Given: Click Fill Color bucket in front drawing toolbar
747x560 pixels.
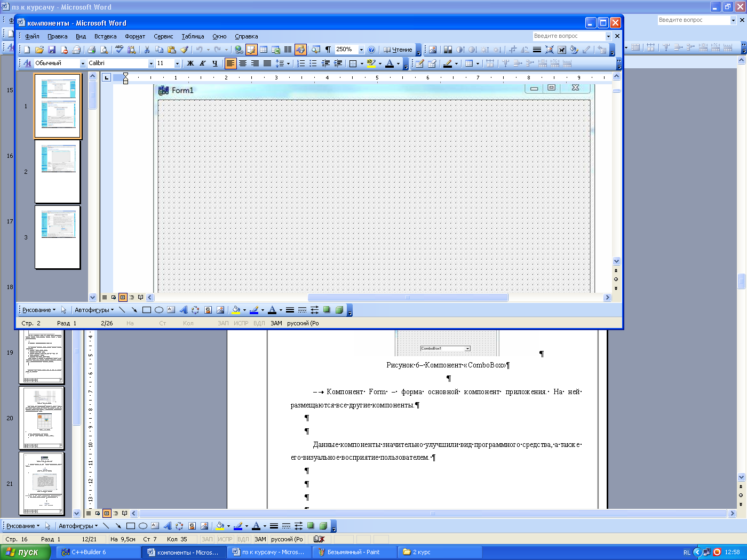Looking at the screenshot, I should click(235, 310).
